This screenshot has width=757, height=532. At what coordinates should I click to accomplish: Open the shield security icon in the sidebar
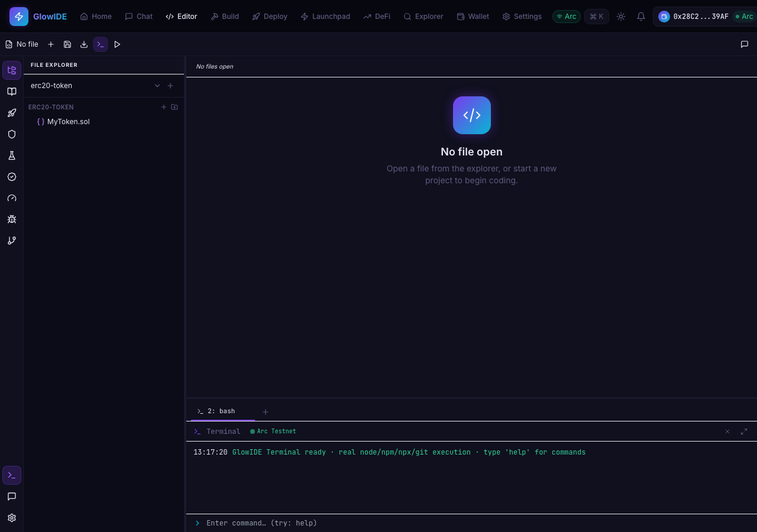pyautogui.click(x=12, y=134)
